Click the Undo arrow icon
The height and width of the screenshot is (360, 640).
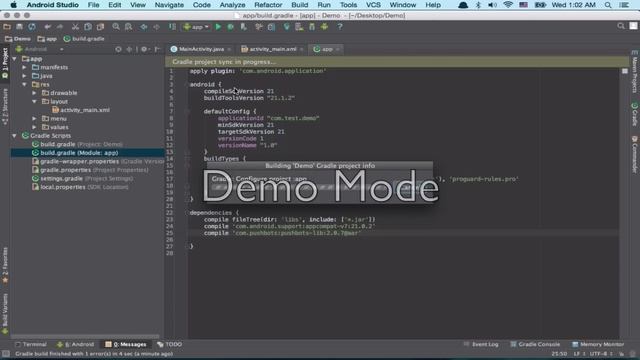click(x=48, y=27)
